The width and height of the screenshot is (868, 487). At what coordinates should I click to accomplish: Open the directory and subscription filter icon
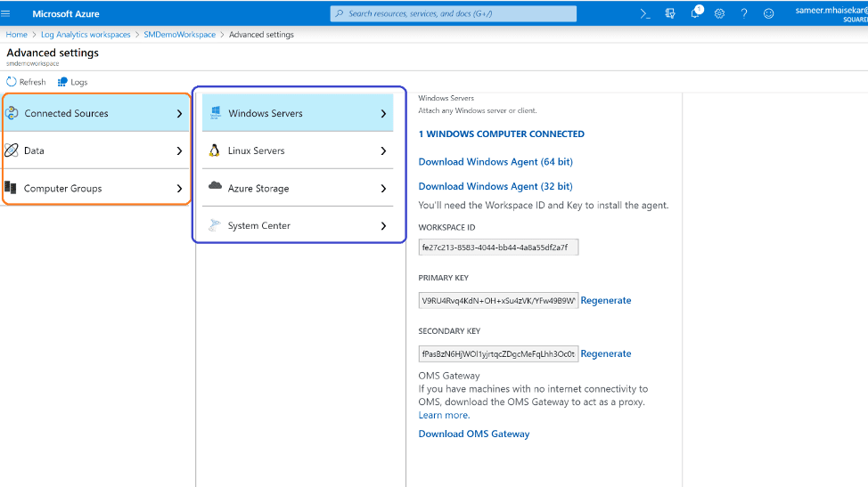(670, 13)
